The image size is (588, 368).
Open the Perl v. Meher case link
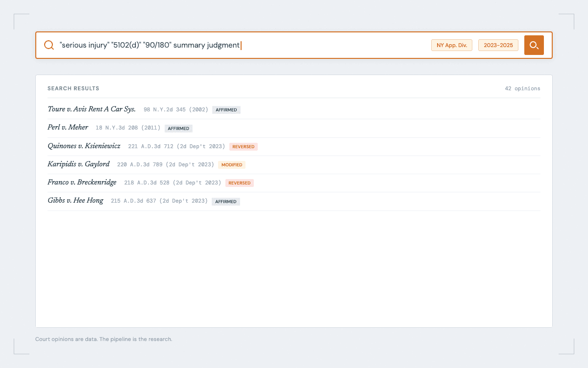pos(68,127)
